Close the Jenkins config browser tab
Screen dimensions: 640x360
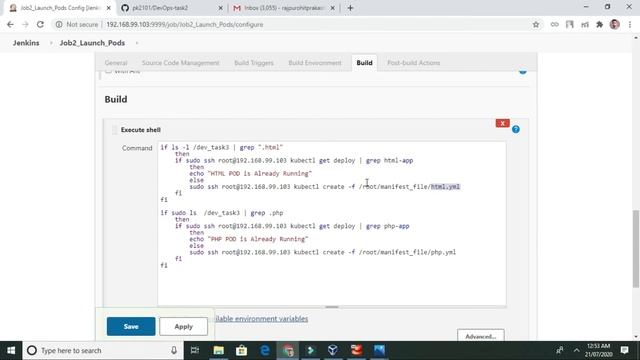tap(109, 8)
